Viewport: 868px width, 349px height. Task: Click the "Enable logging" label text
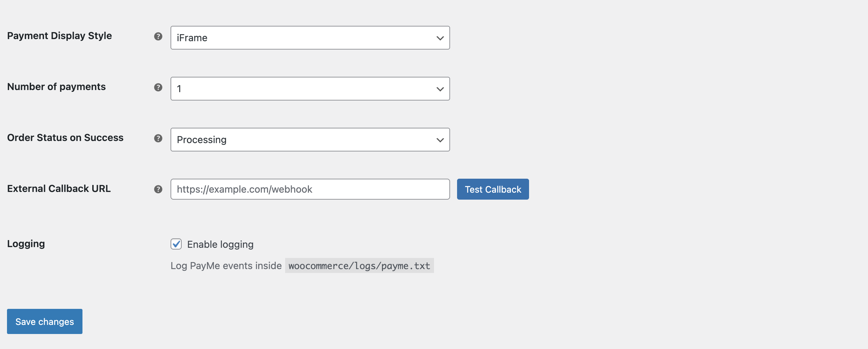[x=220, y=244]
